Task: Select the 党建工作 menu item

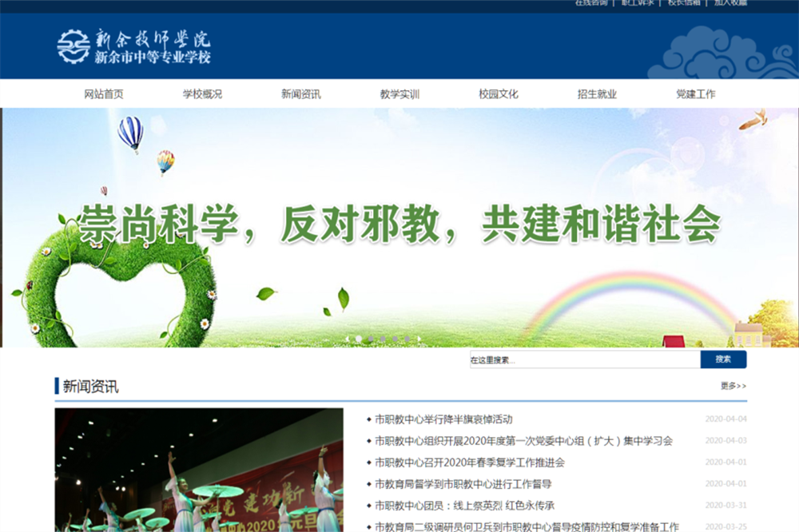Action: click(x=696, y=93)
